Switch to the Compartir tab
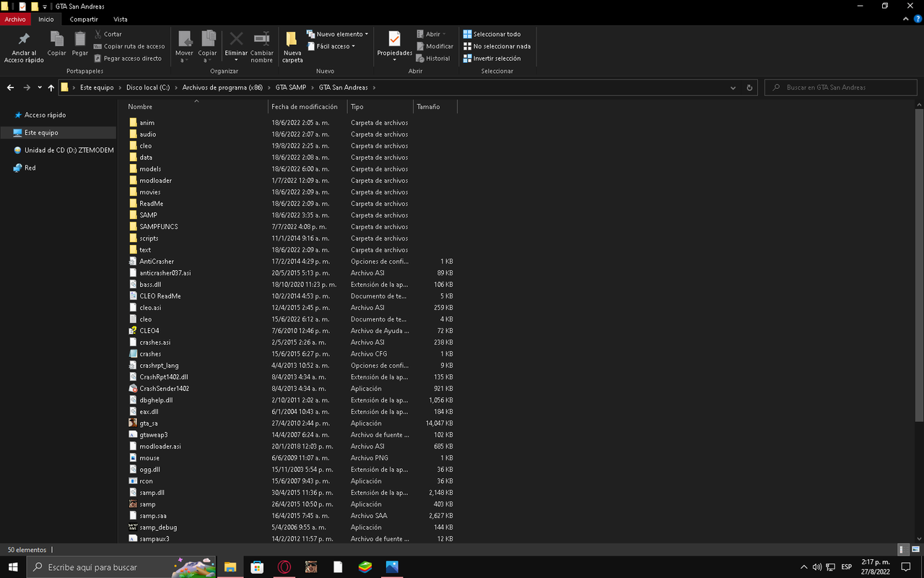 pyautogui.click(x=84, y=20)
